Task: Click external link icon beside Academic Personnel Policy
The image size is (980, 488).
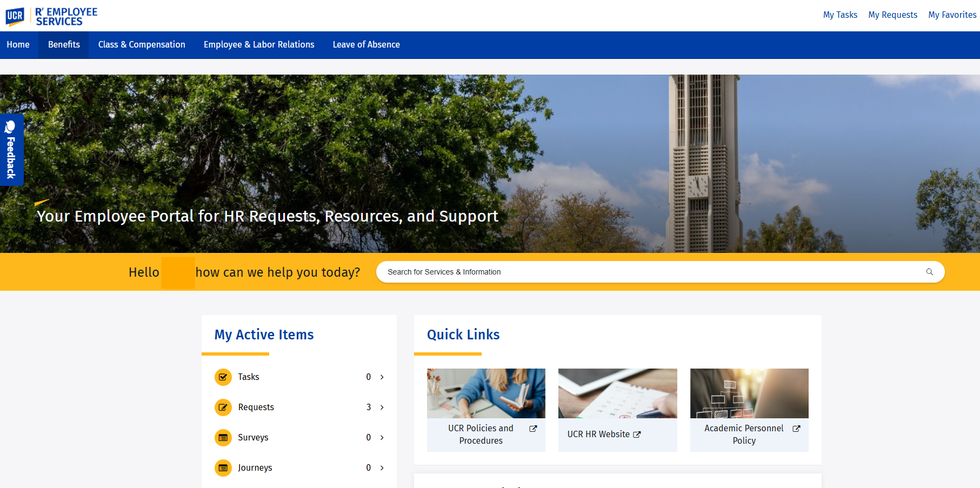Action: point(796,429)
